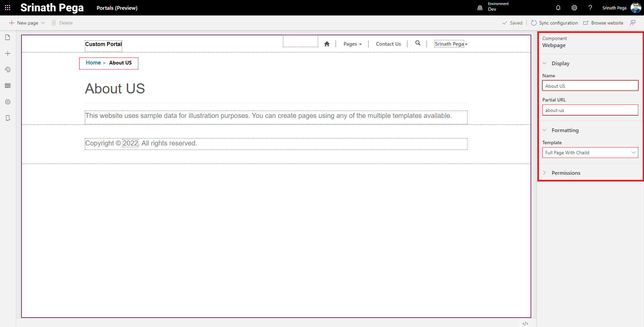Open the help question mark icon

coord(590,8)
